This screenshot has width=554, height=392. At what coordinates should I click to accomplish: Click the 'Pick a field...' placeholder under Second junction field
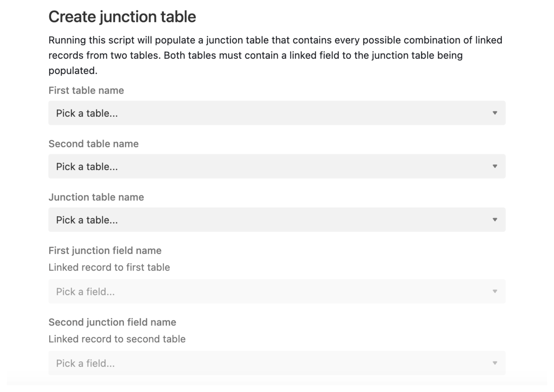(x=86, y=363)
